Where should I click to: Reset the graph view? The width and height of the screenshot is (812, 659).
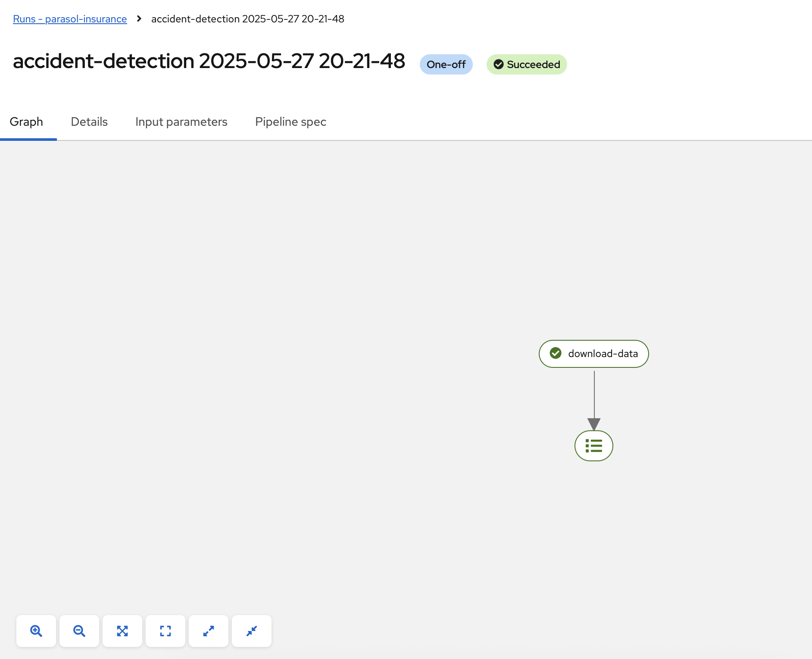[166, 631]
